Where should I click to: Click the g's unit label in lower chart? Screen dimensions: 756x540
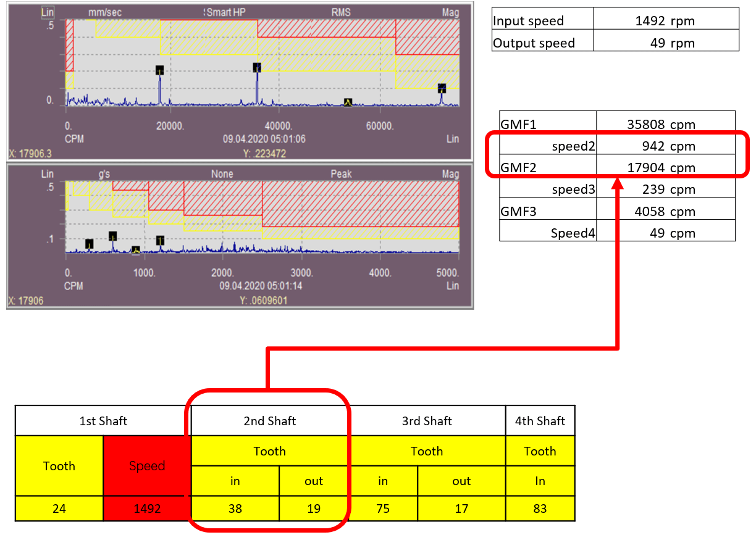pyautogui.click(x=103, y=174)
